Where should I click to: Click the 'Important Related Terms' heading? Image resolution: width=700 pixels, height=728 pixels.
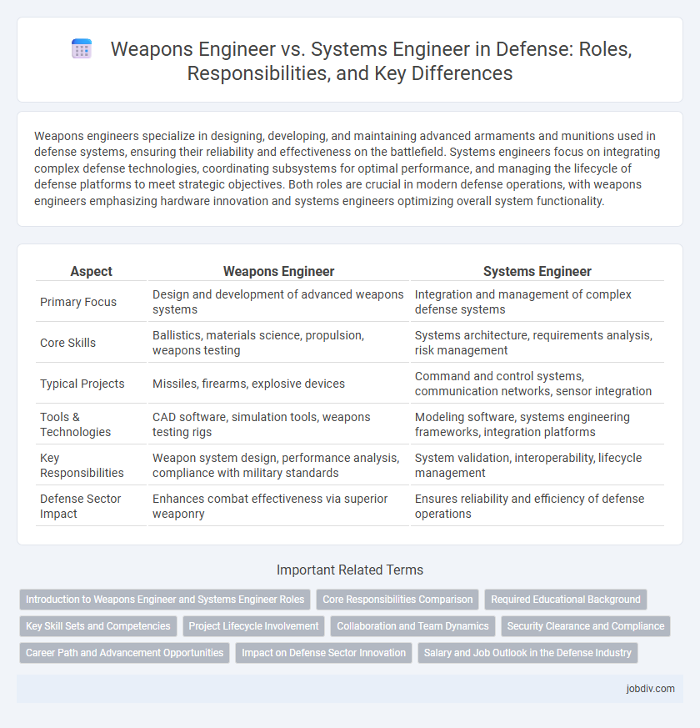(350, 570)
